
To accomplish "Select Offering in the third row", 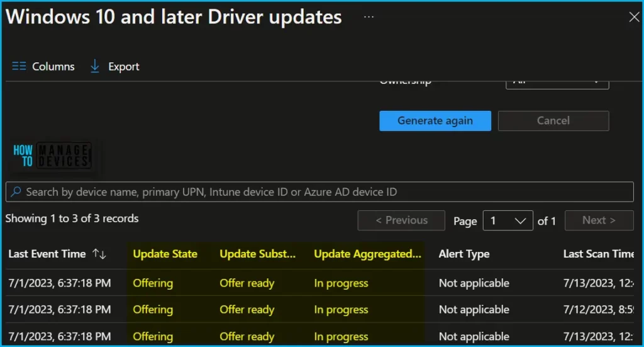I will click(153, 336).
